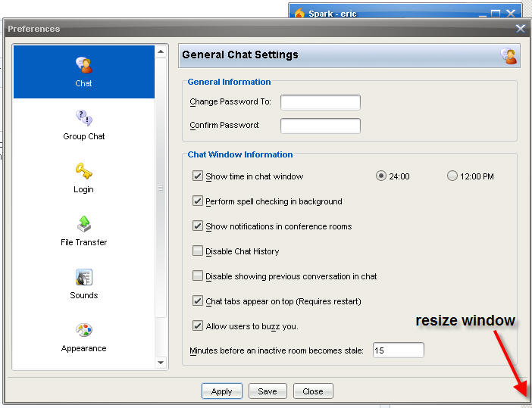
Task: Open the Appearance preferences icon
Action: tap(83, 331)
